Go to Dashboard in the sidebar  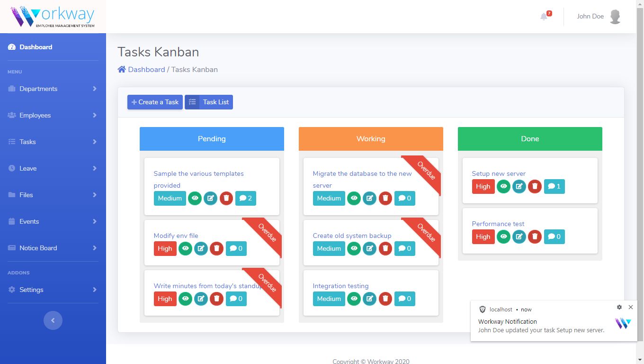pyautogui.click(x=53, y=47)
